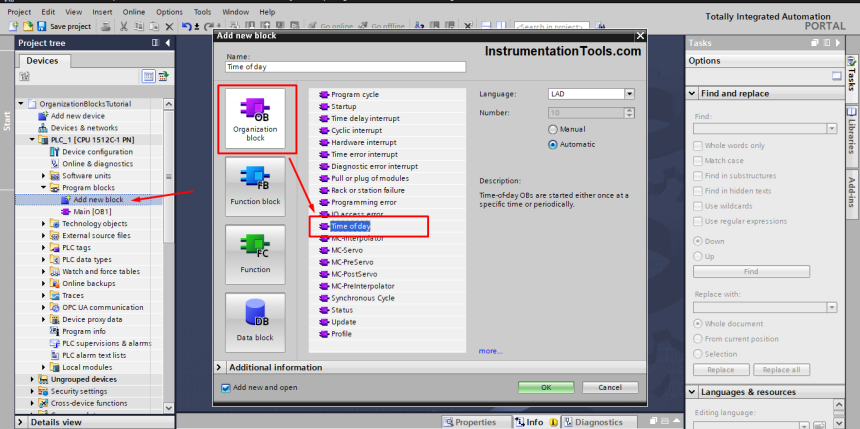Collapse the Tasks panel arrow icon
This screenshot has width=860, height=429.
[838, 43]
